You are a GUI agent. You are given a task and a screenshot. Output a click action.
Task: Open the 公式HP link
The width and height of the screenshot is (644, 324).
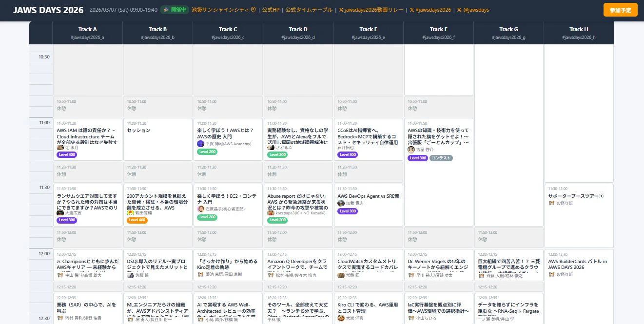tap(272, 10)
